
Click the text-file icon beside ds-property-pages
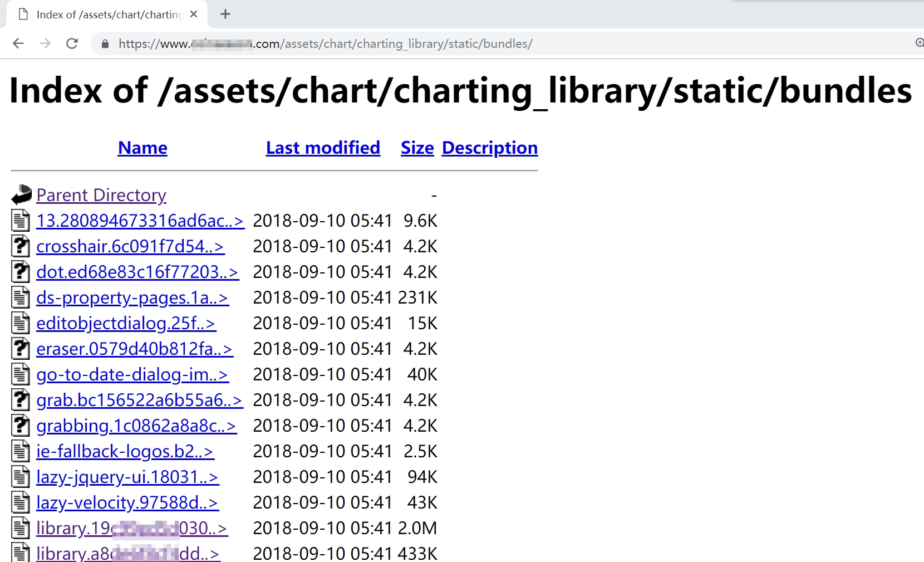pos(21,297)
